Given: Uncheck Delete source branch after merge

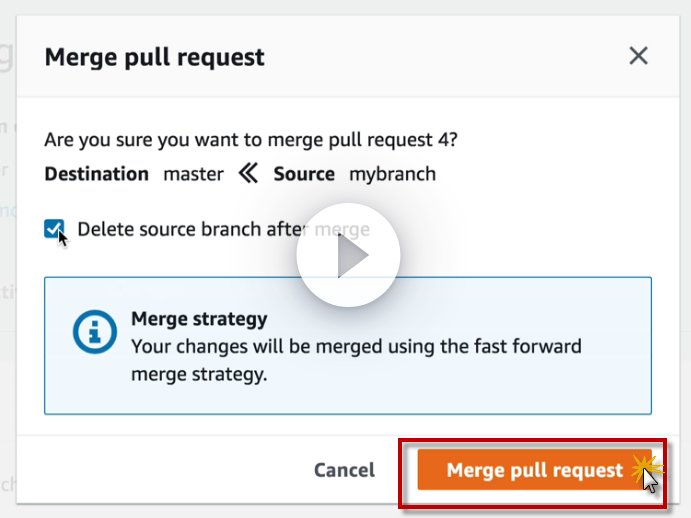Looking at the screenshot, I should 54,229.
